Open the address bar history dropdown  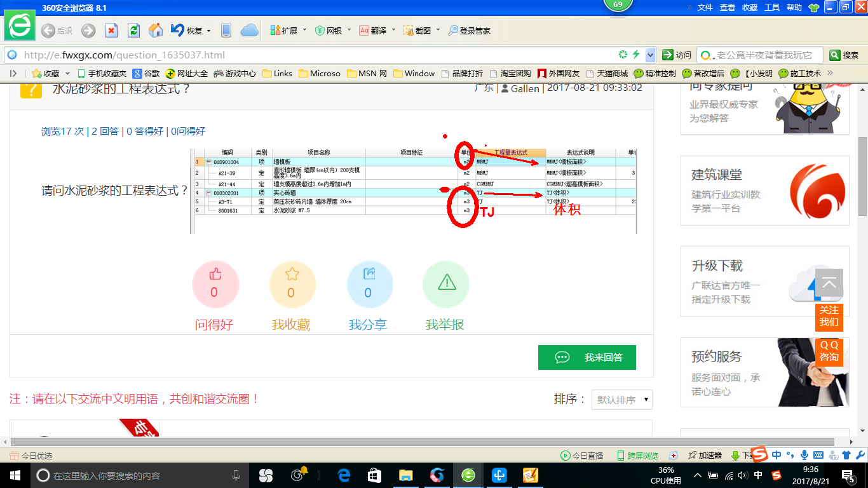coord(650,55)
